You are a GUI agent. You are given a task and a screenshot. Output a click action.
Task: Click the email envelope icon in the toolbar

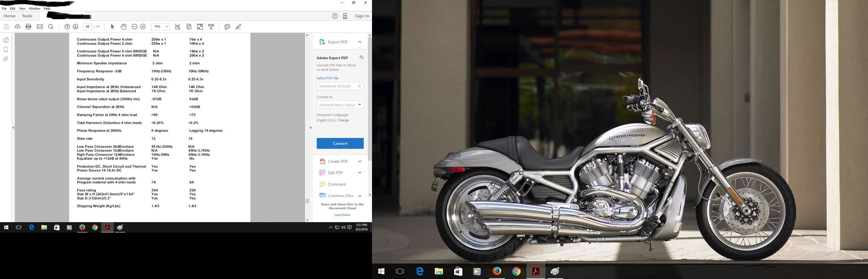coord(40,27)
